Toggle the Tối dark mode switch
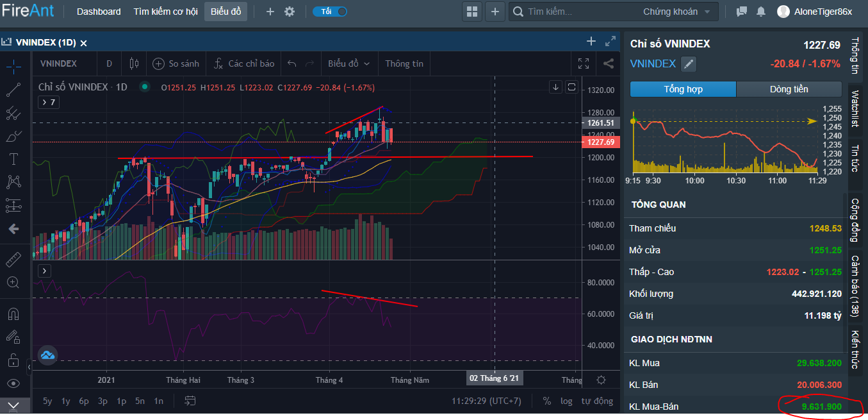Viewport: 868px width, 420px height. tap(330, 12)
